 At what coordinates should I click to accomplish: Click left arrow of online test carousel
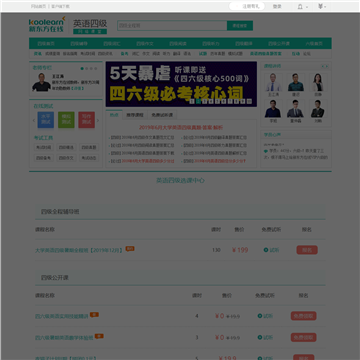coord(34,120)
